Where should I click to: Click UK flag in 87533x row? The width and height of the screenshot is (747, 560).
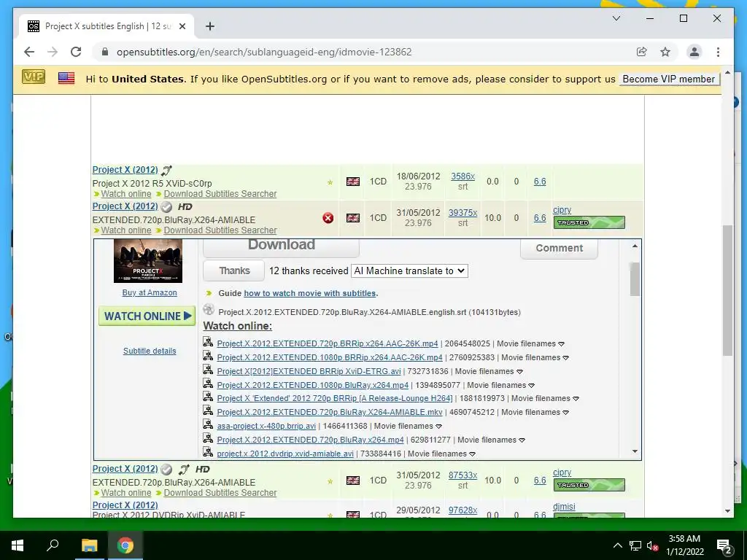point(353,481)
